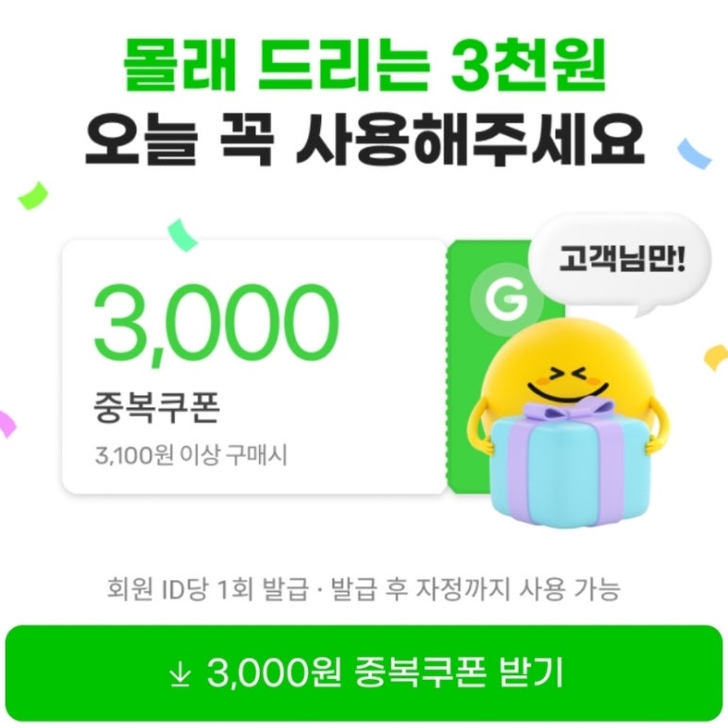Image resolution: width=728 pixels, height=728 pixels.
Task: Click the 3,100원 이상 구매시 condition text
Action: [191, 455]
